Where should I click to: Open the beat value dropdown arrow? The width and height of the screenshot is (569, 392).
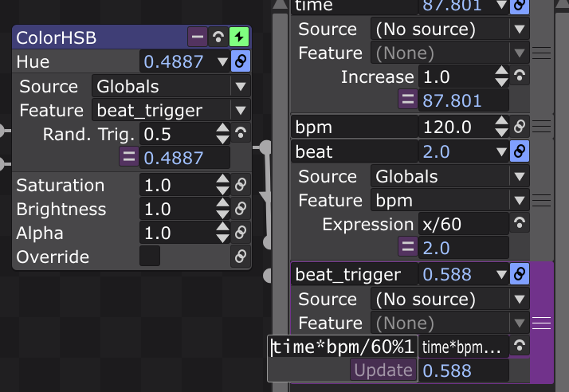coord(501,151)
